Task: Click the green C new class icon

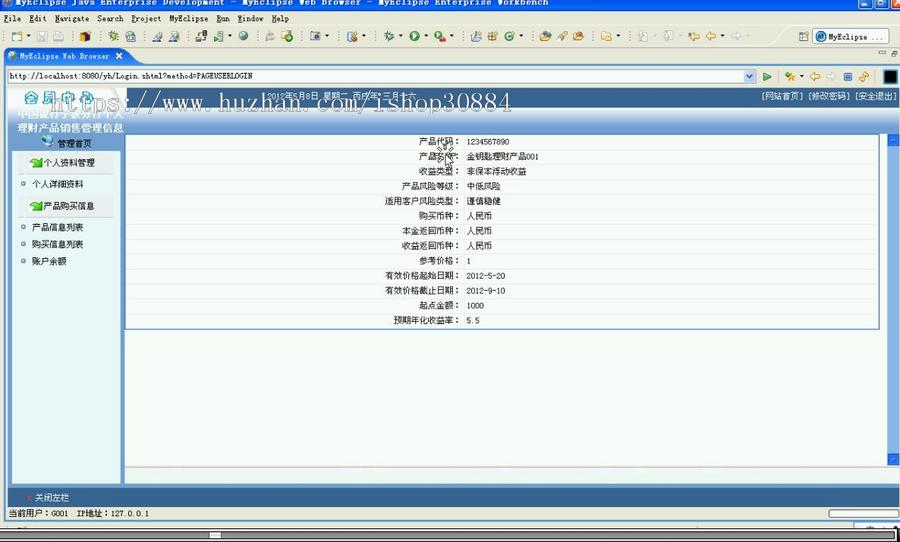Action: (509, 36)
